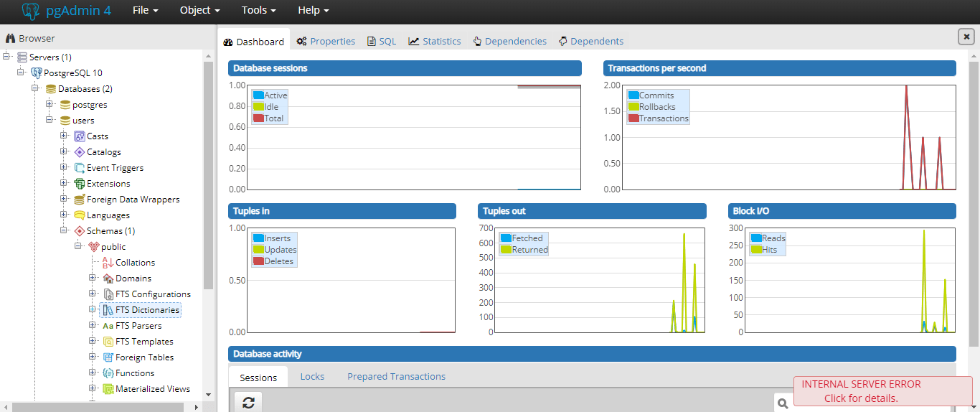The height and width of the screenshot is (412, 980).
Task: Click the Event Triggers node icon
Action: coord(80,168)
